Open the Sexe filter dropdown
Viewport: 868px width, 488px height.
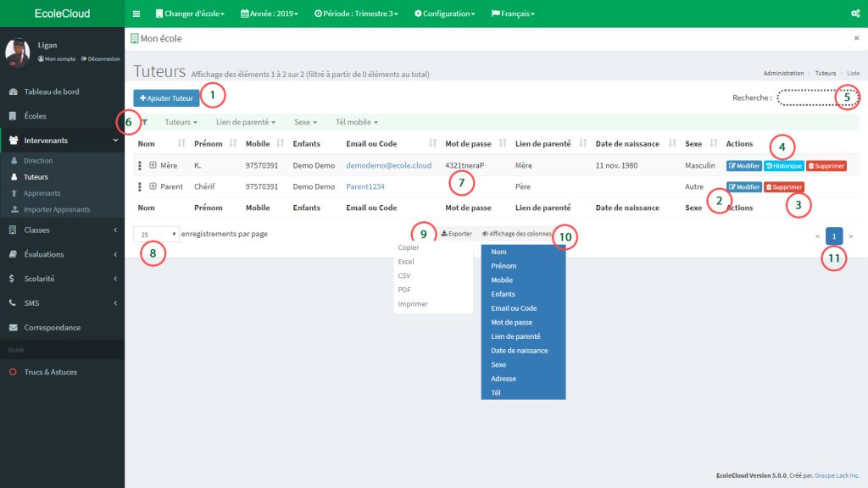tap(305, 122)
